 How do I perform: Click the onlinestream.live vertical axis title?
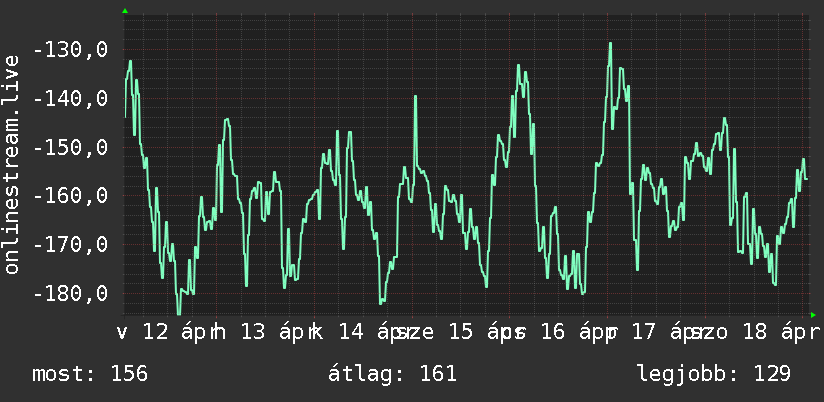(11, 164)
